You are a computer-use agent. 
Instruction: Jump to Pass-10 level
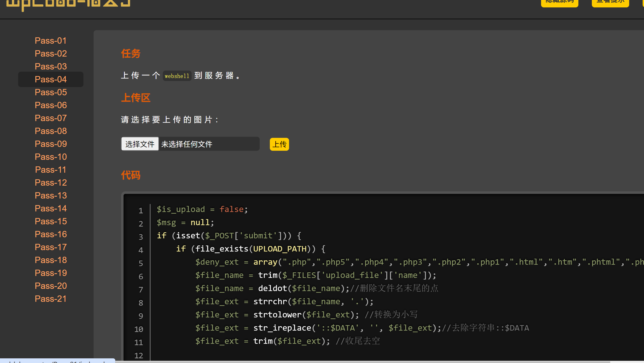51,157
